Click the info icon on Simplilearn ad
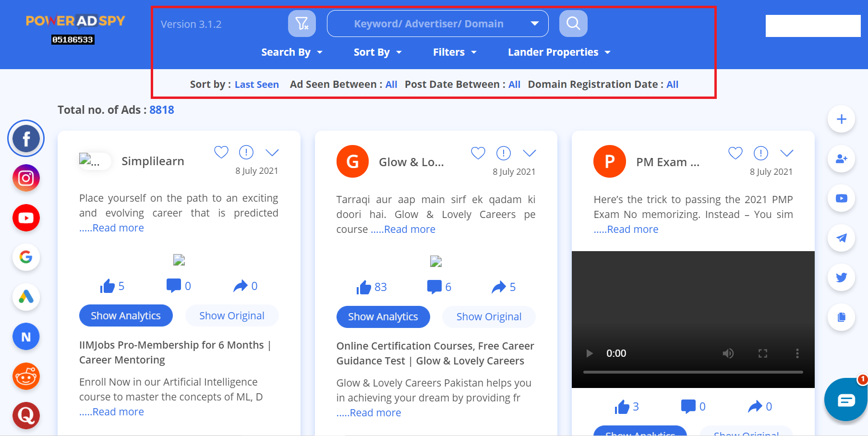868x436 pixels. pyautogui.click(x=246, y=152)
